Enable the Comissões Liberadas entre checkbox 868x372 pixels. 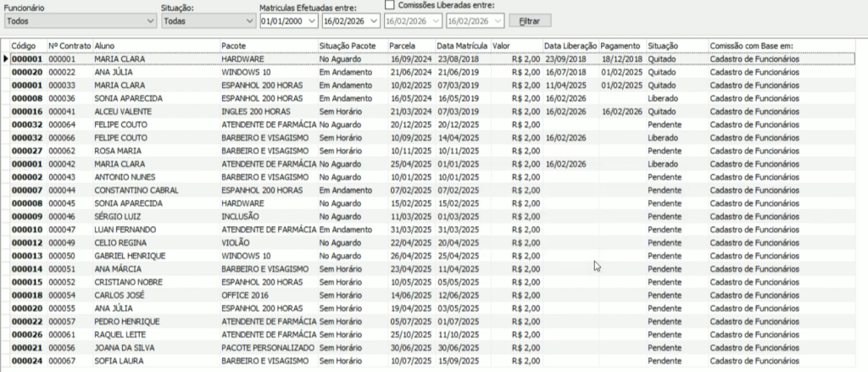click(390, 6)
